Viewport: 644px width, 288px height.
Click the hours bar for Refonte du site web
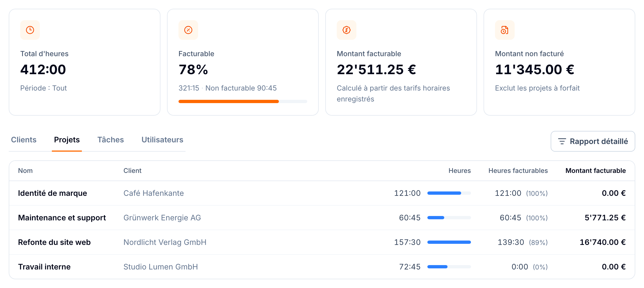(x=449, y=242)
